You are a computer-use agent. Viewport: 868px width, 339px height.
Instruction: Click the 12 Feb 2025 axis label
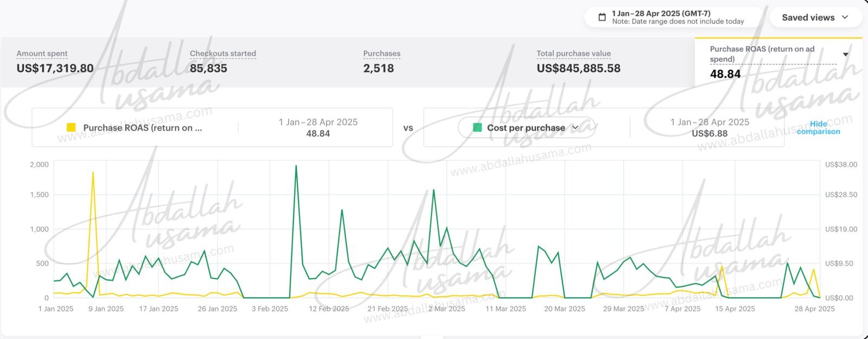[x=329, y=309]
